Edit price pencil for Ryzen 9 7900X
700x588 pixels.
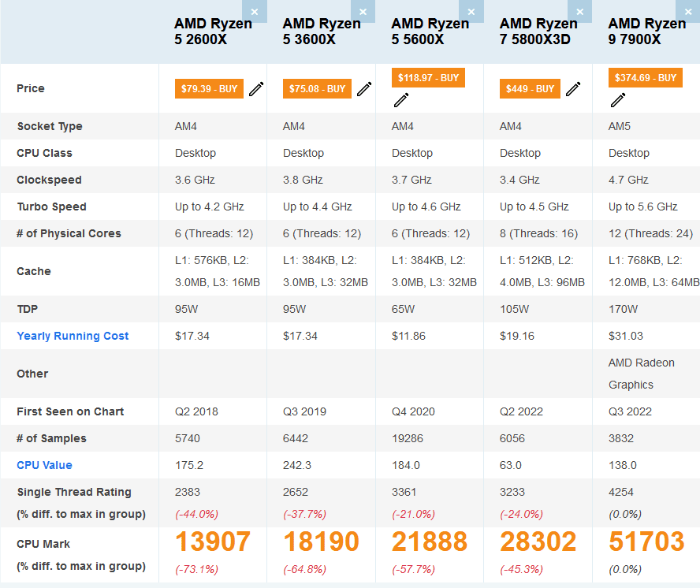click(x=618, y=100)
